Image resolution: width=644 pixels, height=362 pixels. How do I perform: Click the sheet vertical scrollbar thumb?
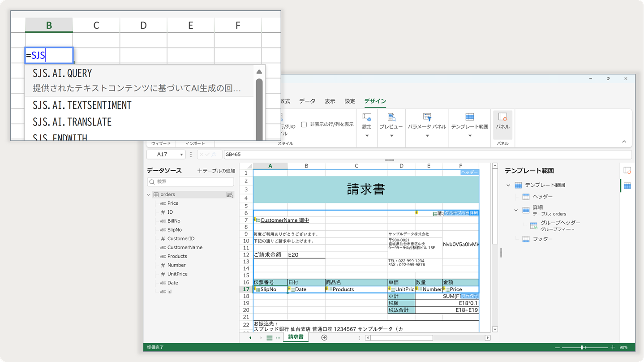[495, 207]
